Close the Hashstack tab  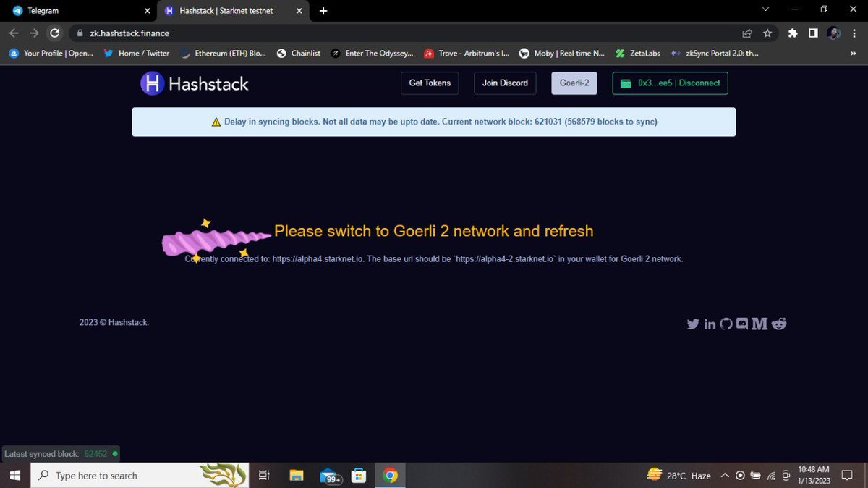point(299,11)
